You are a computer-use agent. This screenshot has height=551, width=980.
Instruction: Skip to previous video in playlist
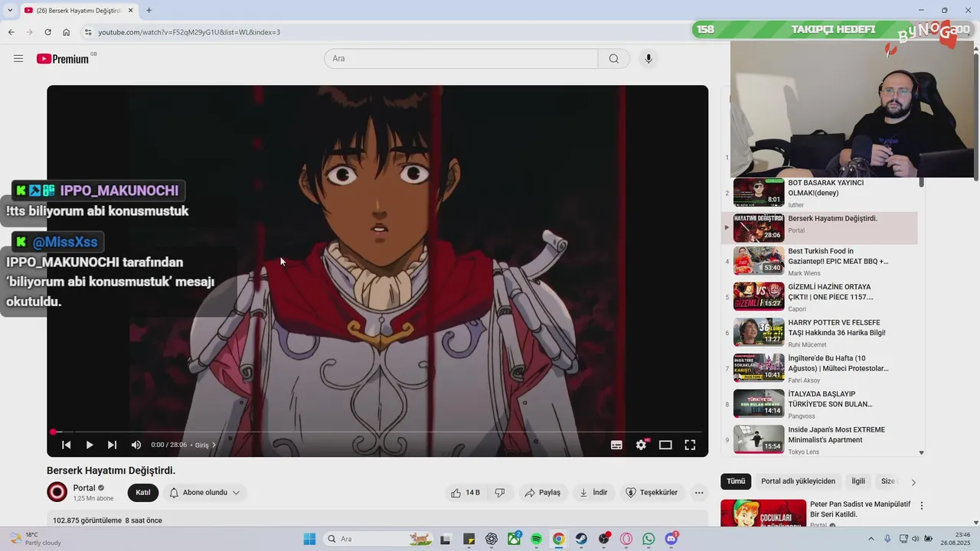tap(67, 445)
